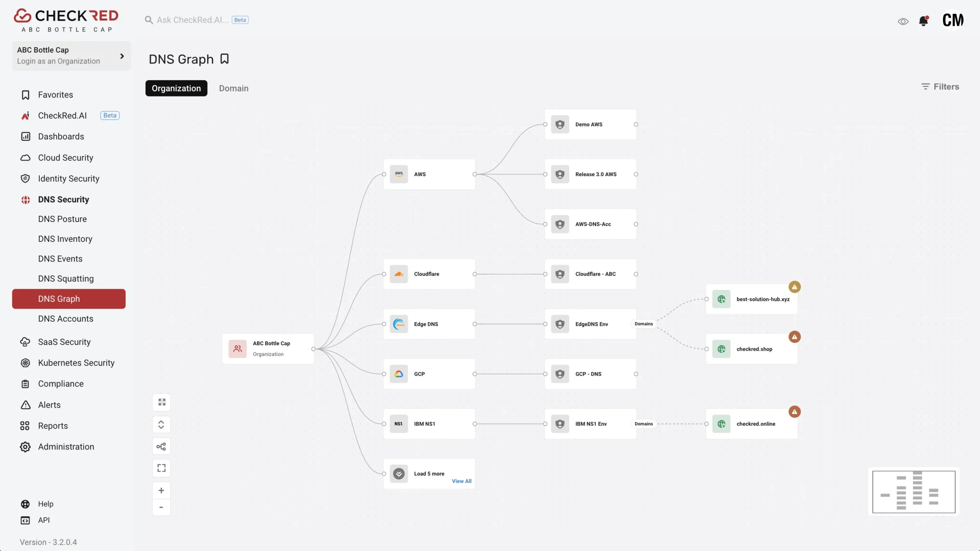This screenshot has height=551, width=980.
Task: Select the GCP - DNS account node
Action: pyautogui.click(x=590, y=374)
